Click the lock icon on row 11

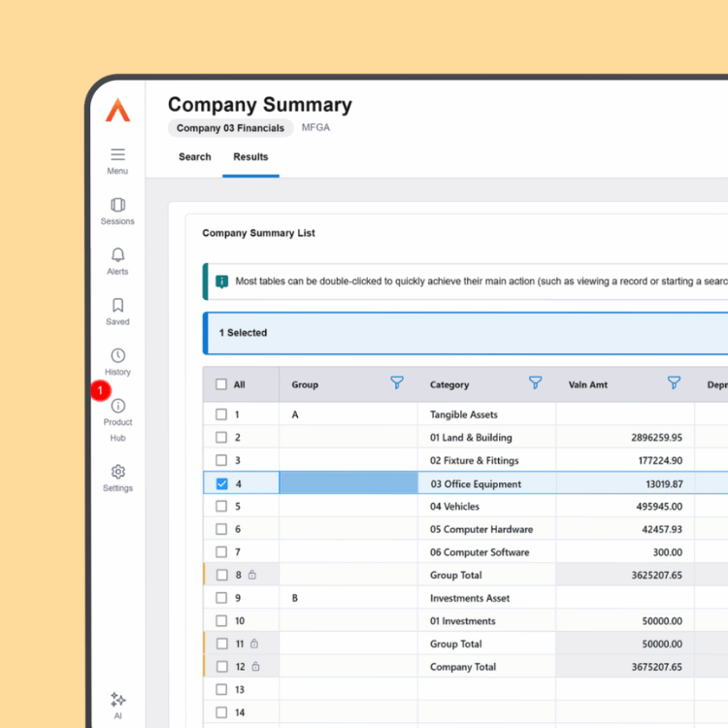click(254, 644)
